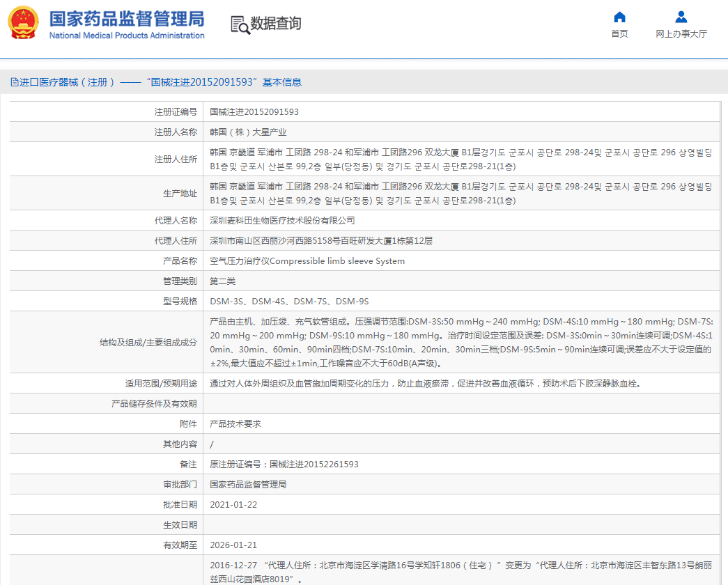728x585 pixels.
Task: Click the national emblem logo
Action: pyautogui.click(x=24, y=23)
